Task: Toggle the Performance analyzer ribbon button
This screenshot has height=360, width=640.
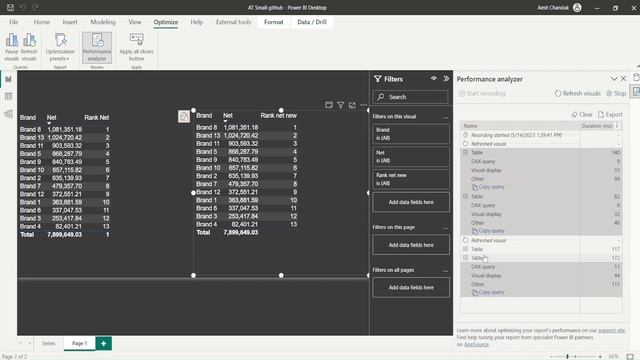Action: [97, 47]
